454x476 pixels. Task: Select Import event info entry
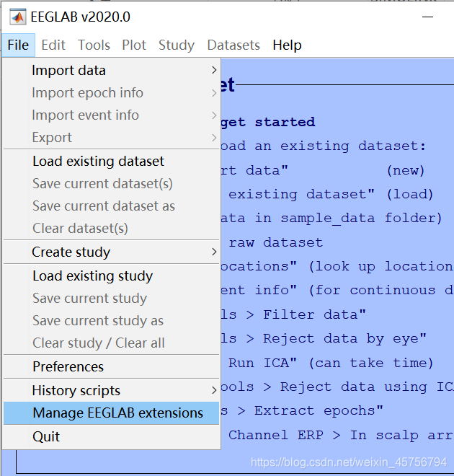click(111, 115)
